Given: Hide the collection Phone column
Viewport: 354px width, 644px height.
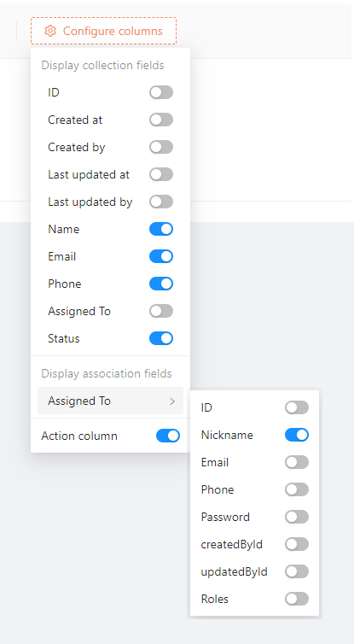Looking at the screenshot, I should tap(161, 284).
